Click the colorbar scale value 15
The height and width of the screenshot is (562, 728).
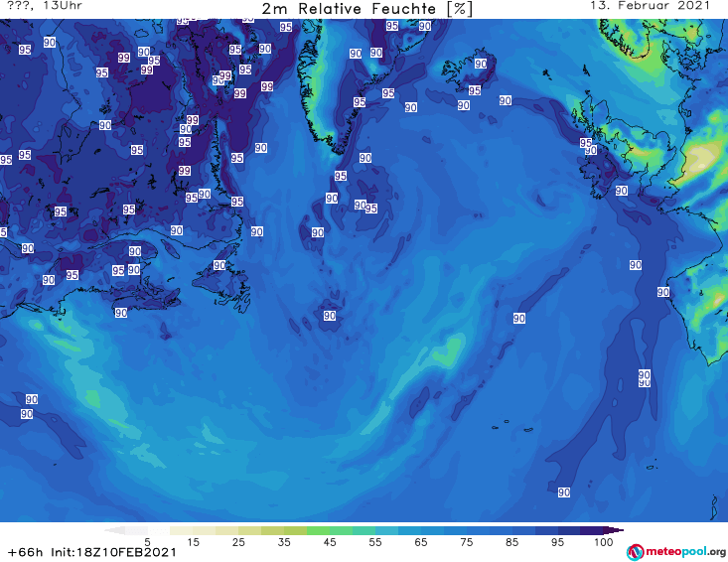pos(193,542)
